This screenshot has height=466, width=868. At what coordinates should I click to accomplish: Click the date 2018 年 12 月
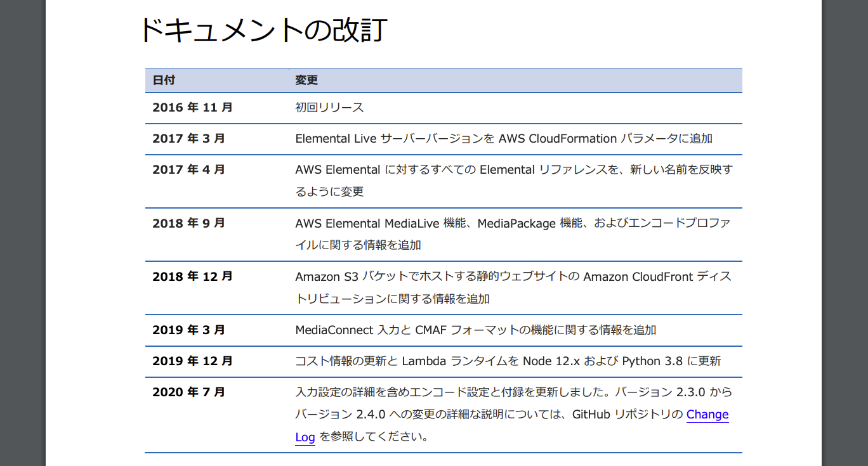click(x=192, y=276)
